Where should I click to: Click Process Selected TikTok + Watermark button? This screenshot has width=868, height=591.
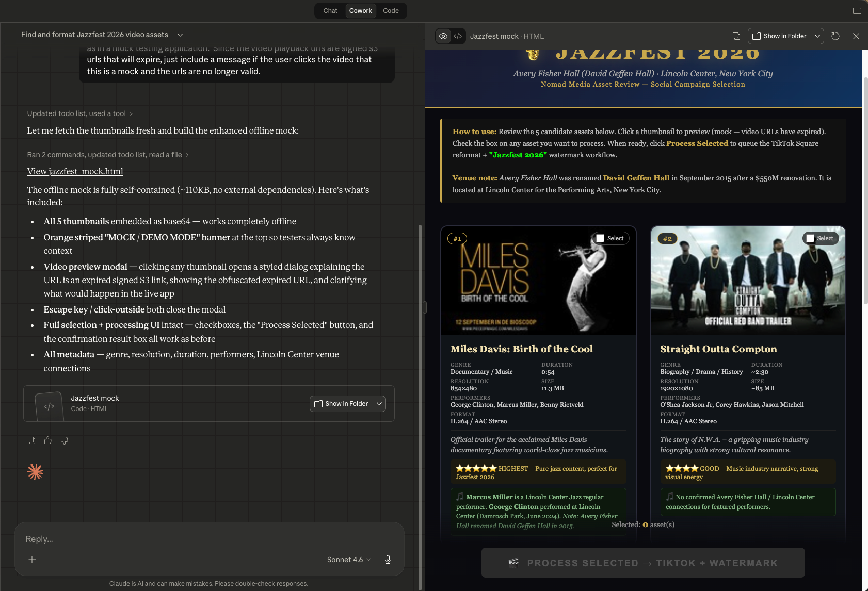pos(643,563)
